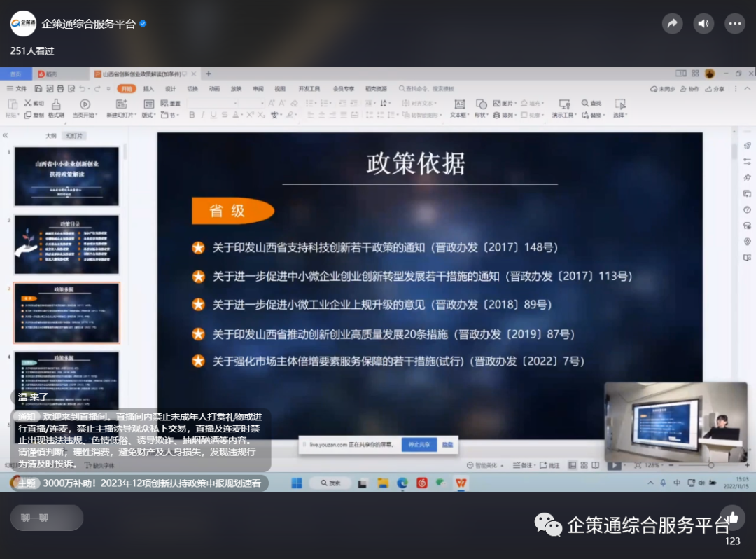Switch to slide sorter view icon
This screenshot has width=756, height=559.
tap(584, 465)
